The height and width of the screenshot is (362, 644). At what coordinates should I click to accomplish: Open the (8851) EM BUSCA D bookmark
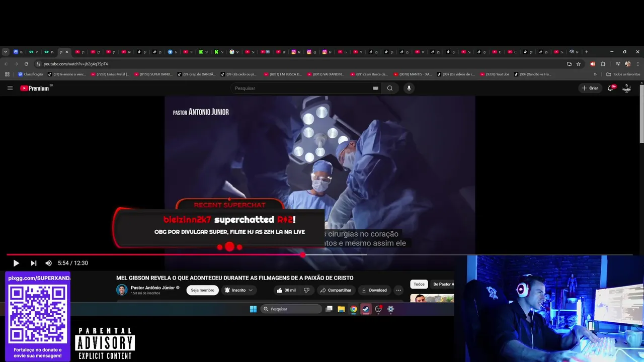tap(283, 74)
